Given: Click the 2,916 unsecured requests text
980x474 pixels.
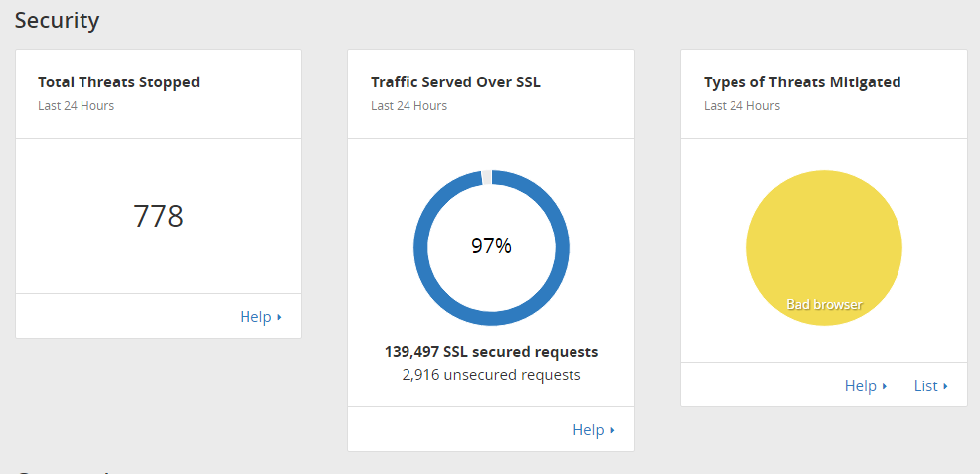Looking at the screenshot, I should click(491, 375).
